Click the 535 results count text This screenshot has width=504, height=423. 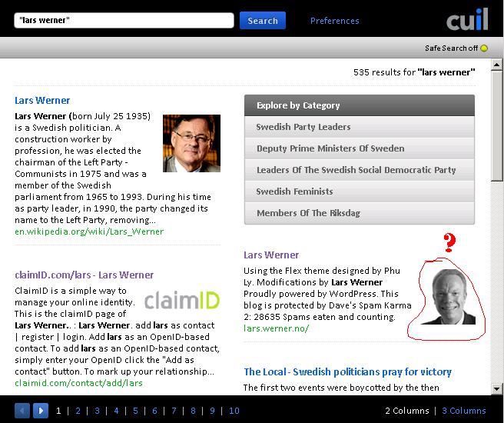click(x=414, y=72)
